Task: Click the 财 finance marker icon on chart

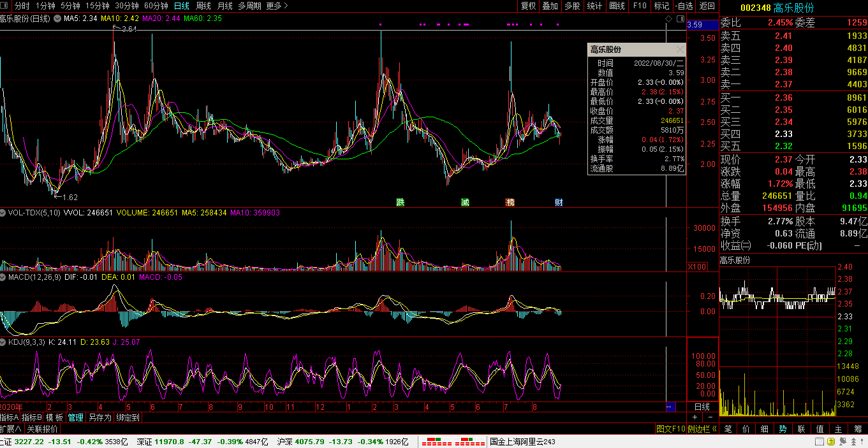Action: (x=559, y=203)
